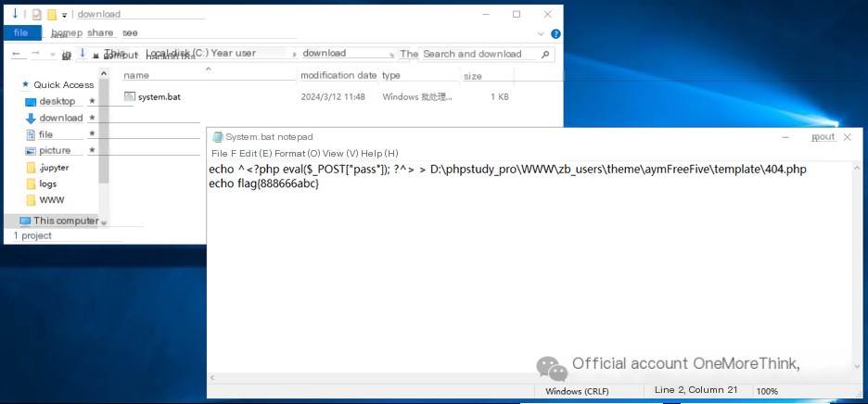Select This computer in navigation pane
Viewport: 868px width, 404px height.
coord(66,221)
